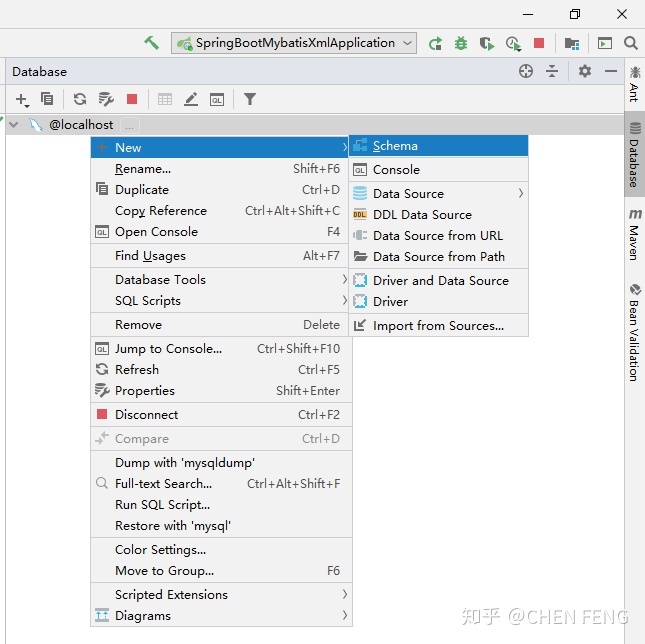This screenshot has height=644, width=645.
Task: Expand the Database Tools submenu
Action: [x=221, y=280]
